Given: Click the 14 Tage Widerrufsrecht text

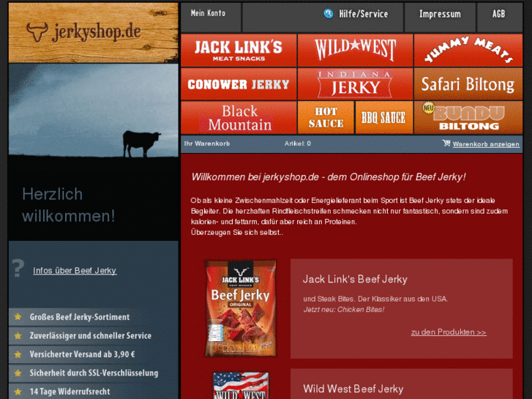Looking at the screenshot, I should [70, 392].
